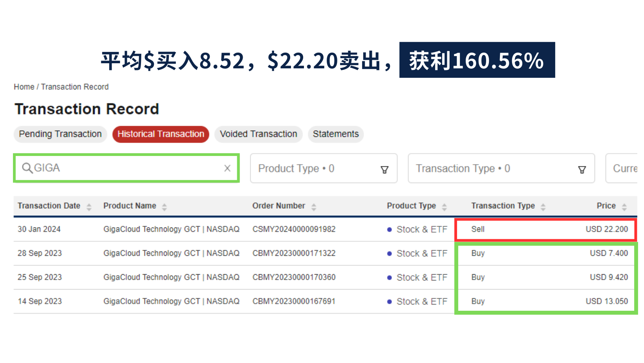The width and height of the screenshot is (644, 363).
Task: Sort by Product Name arrows
Action: pos(165,207)
